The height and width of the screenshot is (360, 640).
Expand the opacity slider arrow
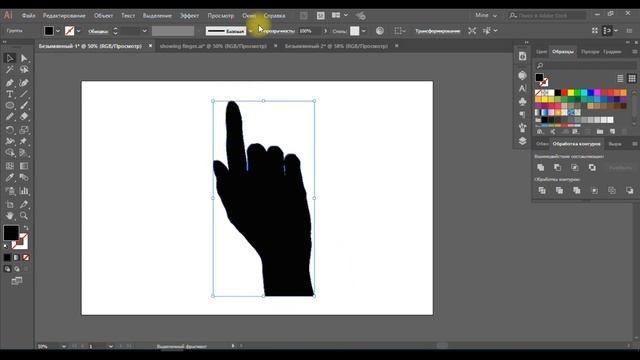[325, 31]
